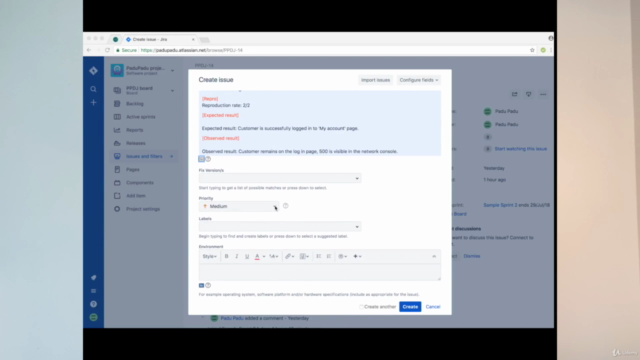
Task: Toggle underline in the Environment editor
Action: pos(247,256)
